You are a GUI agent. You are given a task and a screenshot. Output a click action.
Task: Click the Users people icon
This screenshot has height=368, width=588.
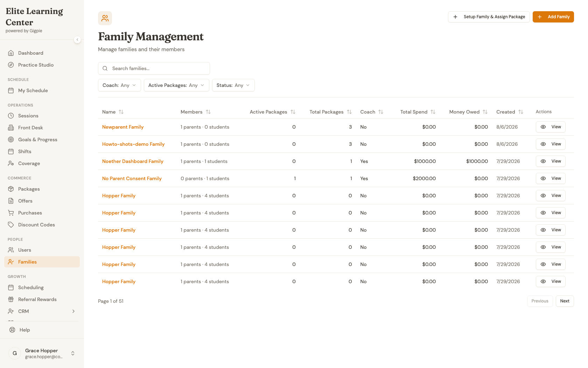[11, 250]
